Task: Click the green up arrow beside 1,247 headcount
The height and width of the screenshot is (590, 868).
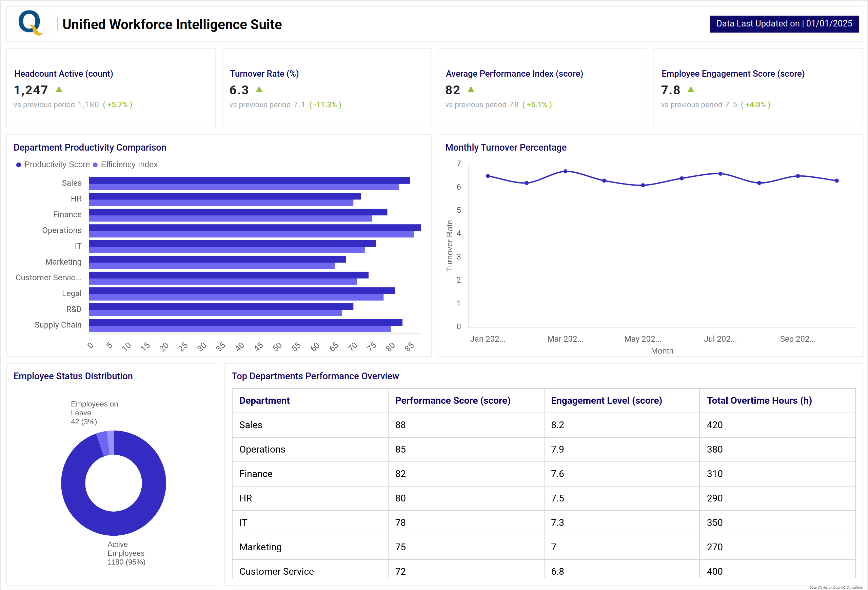Action: 59,90
